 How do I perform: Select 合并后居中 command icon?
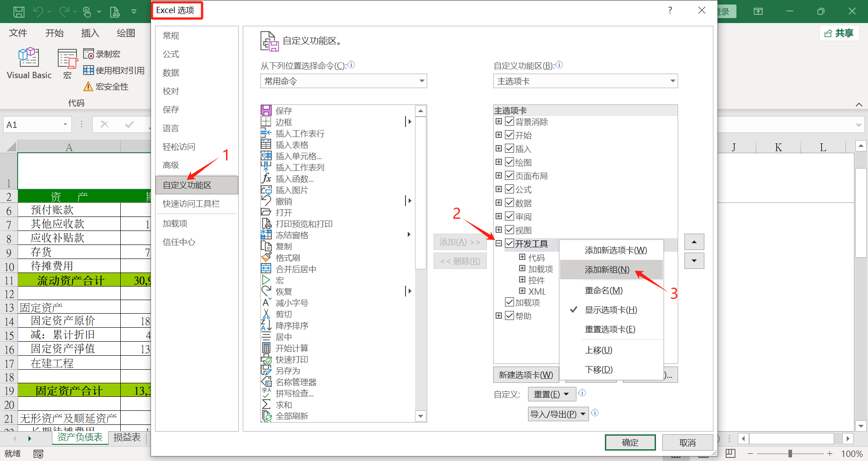click(x=266, y=268)
